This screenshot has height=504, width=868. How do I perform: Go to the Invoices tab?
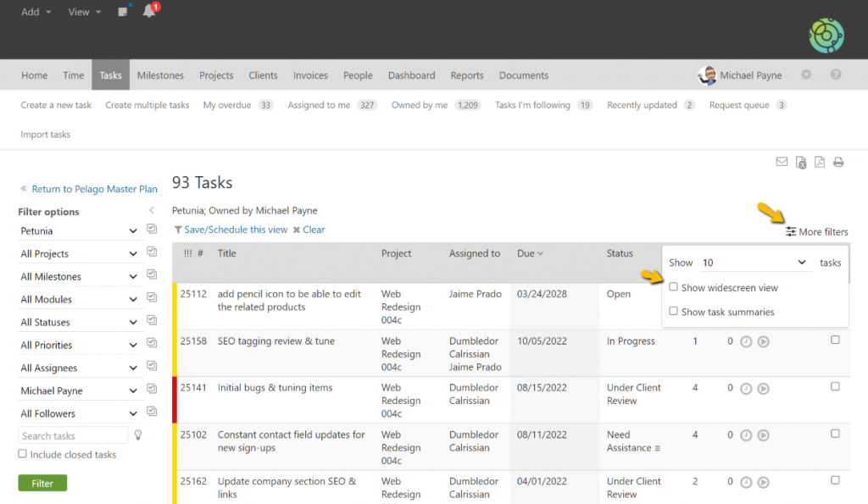(x=310, y=75)
